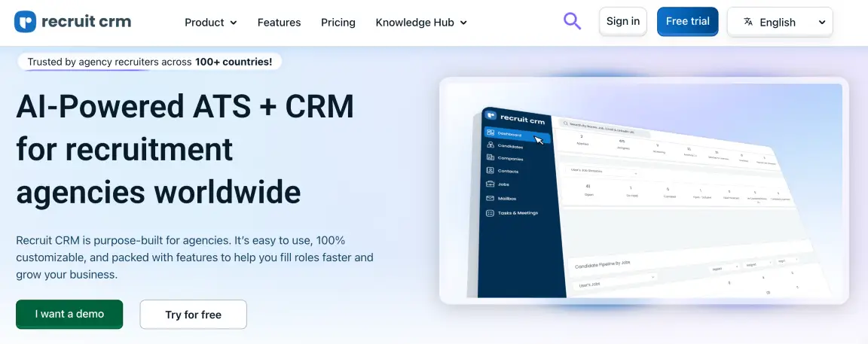Click the Knowledge Hub chevron arrow

coord(463,23)
